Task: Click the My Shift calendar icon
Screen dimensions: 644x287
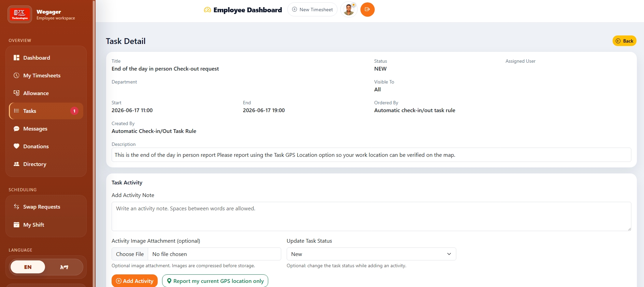Action: (x=16, y=225)
